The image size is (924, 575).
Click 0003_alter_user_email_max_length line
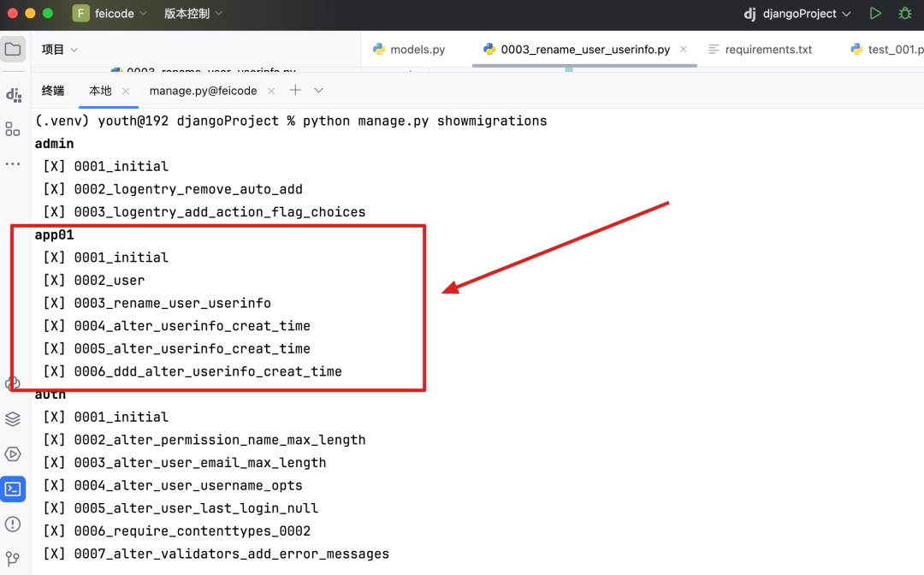(185, 463)
